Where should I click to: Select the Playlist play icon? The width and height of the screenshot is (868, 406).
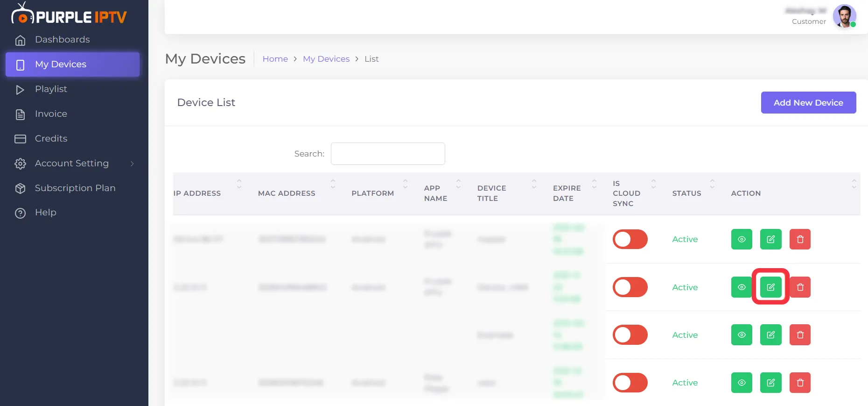[20, 90]
